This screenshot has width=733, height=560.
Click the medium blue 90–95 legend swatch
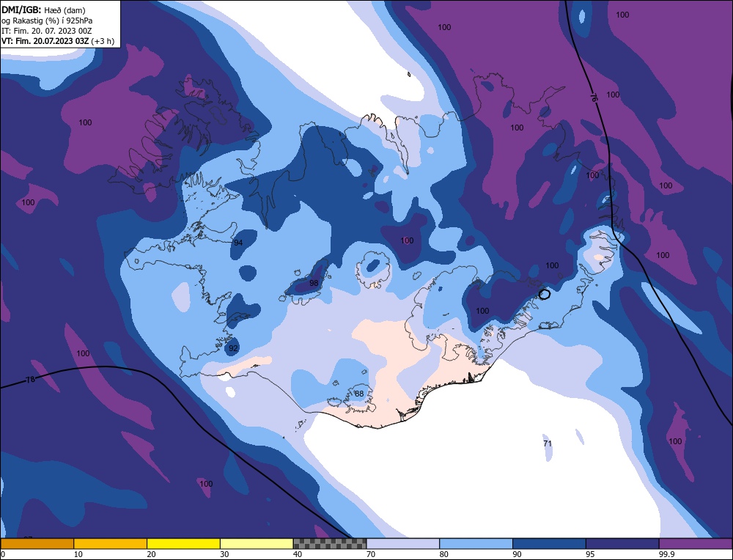coord(549,544)
